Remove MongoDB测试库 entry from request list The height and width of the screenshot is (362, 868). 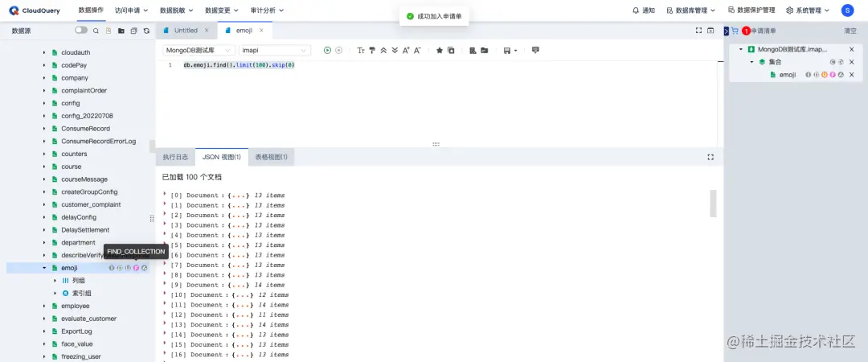tap(851, 49)
